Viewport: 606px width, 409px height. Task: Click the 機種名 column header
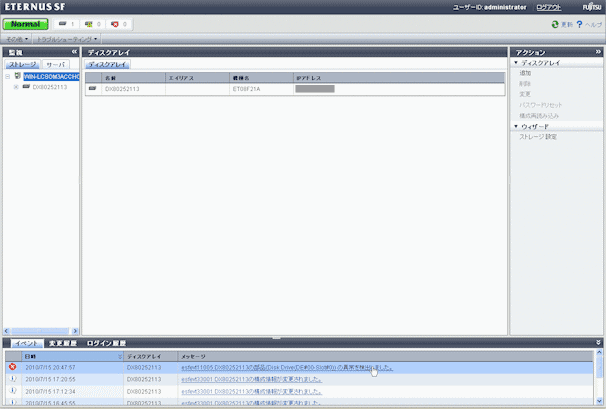(262, 78)
